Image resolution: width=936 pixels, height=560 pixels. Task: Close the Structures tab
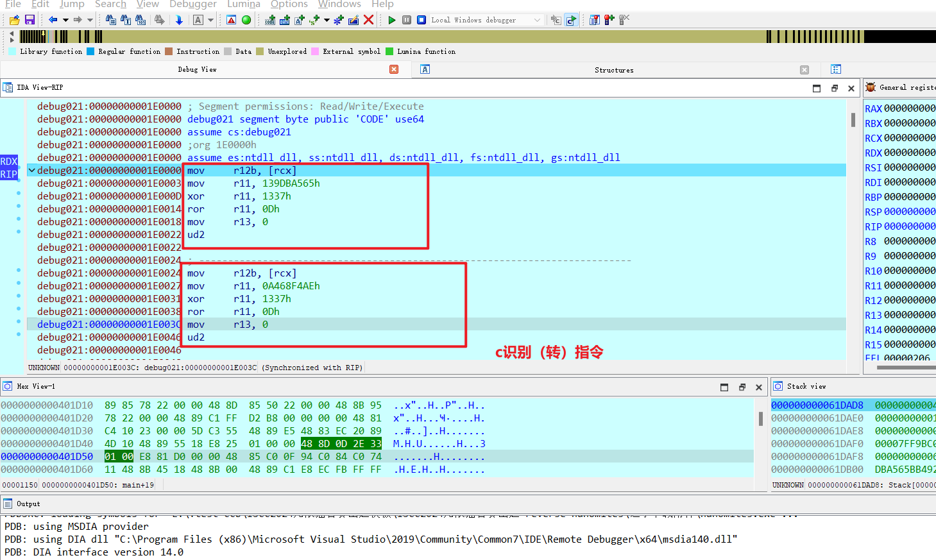[804, 70]
